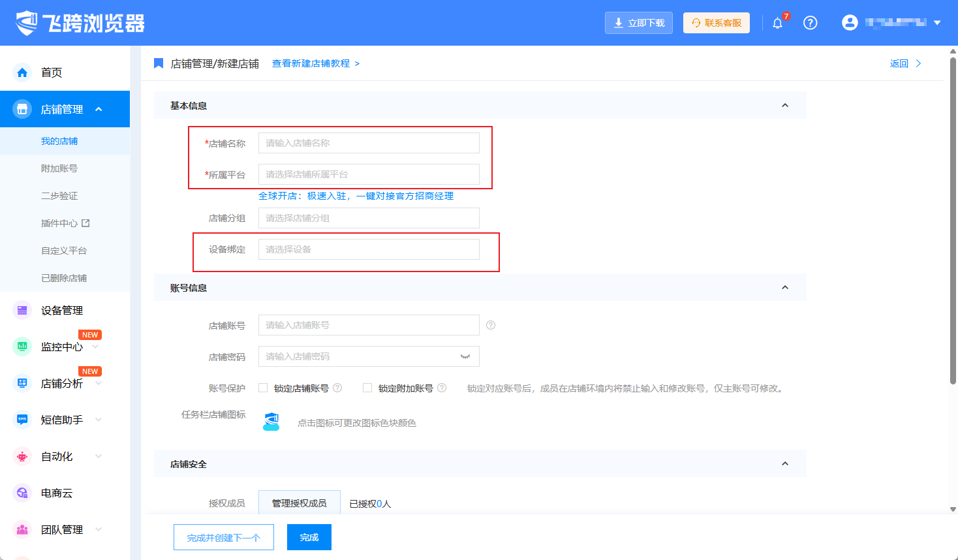The width and height of the screenshot is (958, 560).
Task: Enable the 锁定店铺账号 checkbox
Action: click(x=263, y=388)
